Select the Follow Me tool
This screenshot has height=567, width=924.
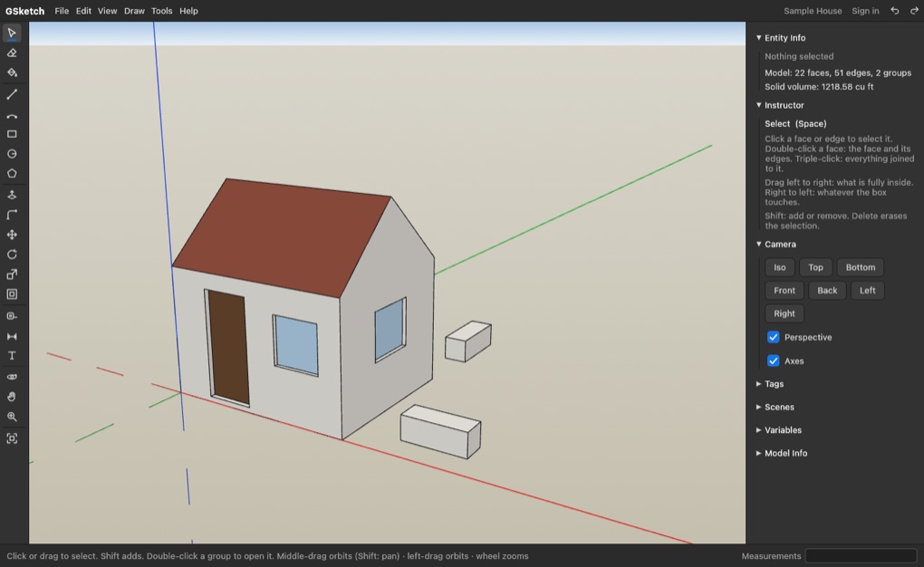coord(12,216)
